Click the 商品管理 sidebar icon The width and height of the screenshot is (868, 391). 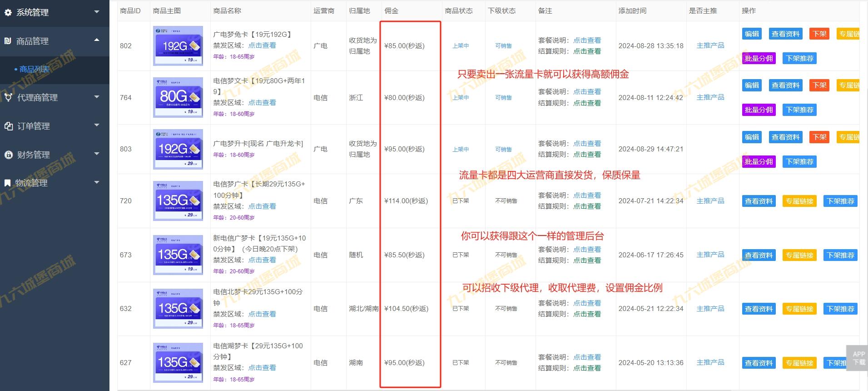pos(8,41)
